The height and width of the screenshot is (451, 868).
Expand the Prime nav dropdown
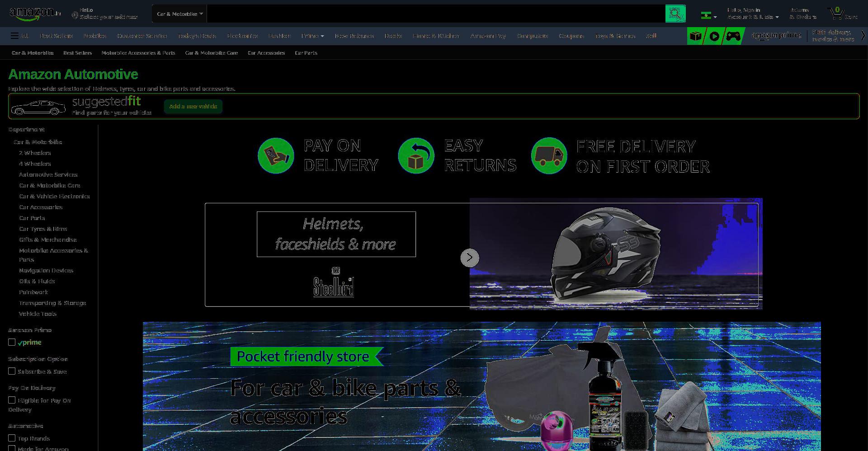coord(312,36)
